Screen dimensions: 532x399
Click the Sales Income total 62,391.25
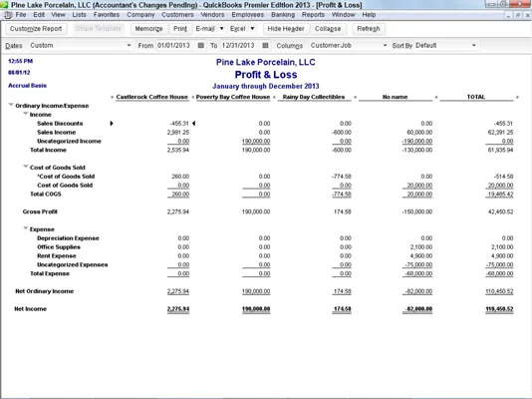[500, 132]
